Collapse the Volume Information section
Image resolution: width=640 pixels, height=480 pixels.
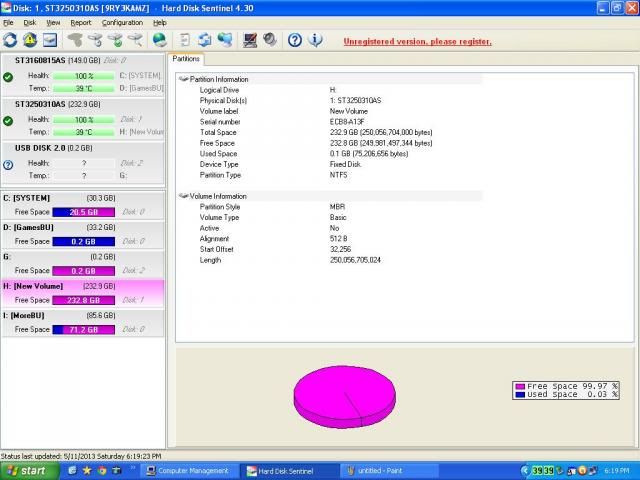click(181, 196)
